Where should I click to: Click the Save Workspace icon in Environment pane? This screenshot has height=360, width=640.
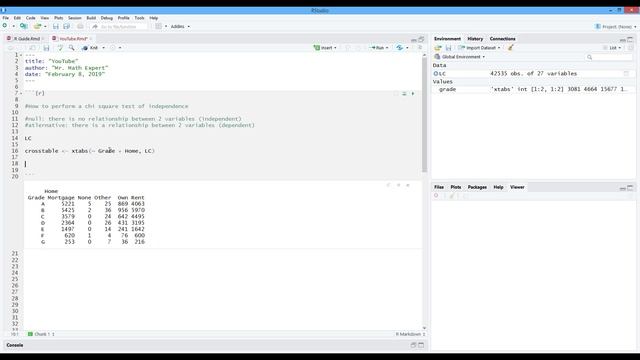click(449, 48)
